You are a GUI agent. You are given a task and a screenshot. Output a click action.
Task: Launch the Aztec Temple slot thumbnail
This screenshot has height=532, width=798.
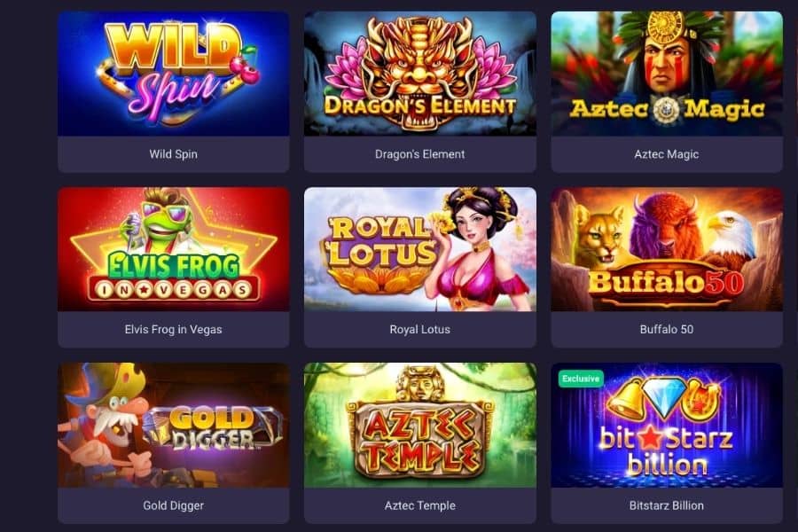420,425
